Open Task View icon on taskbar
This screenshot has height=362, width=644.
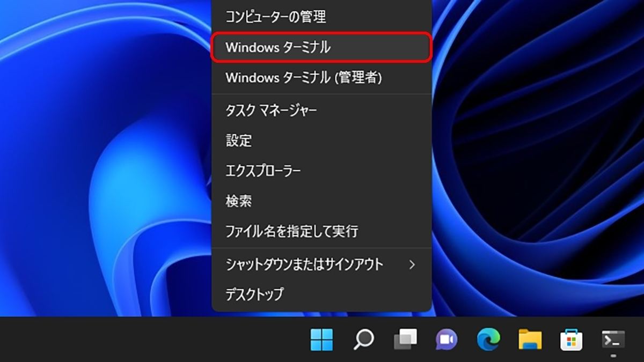[405, 339]
